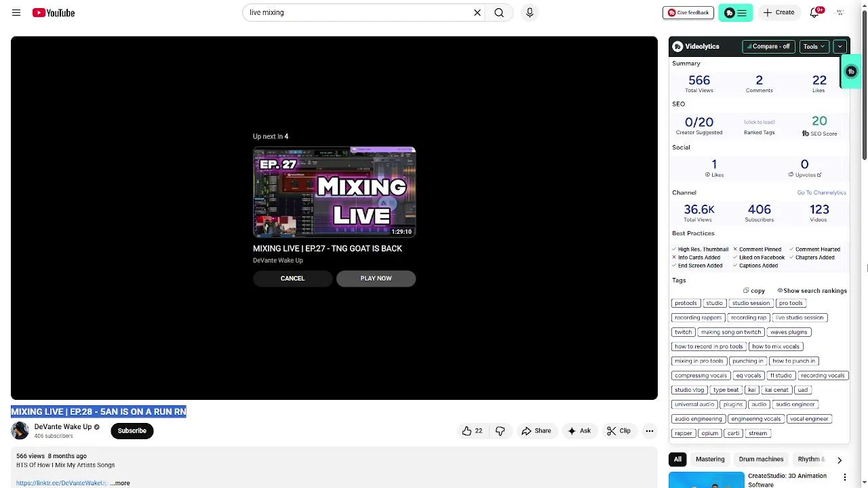Click the Share button
This screenshot has height=488, width=868.
[x=536, y=431]
